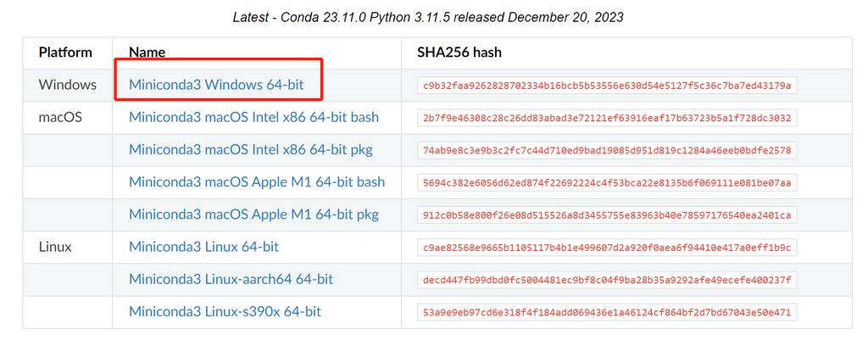Download the Miniconda3 Linux 64-bit installer
The width and height of the screenshot is (868, 340).
pos(203,247)
